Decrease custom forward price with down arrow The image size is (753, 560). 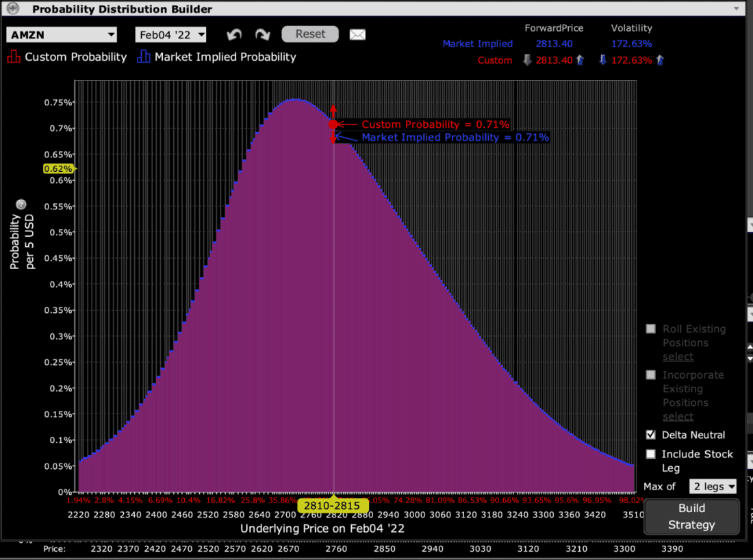click(x=527, y=60)
